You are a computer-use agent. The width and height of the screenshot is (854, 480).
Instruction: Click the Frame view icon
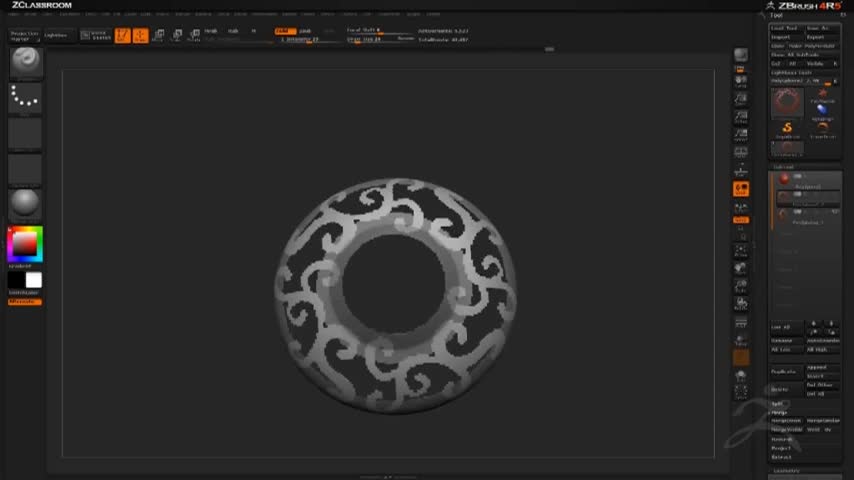(741, 251)
